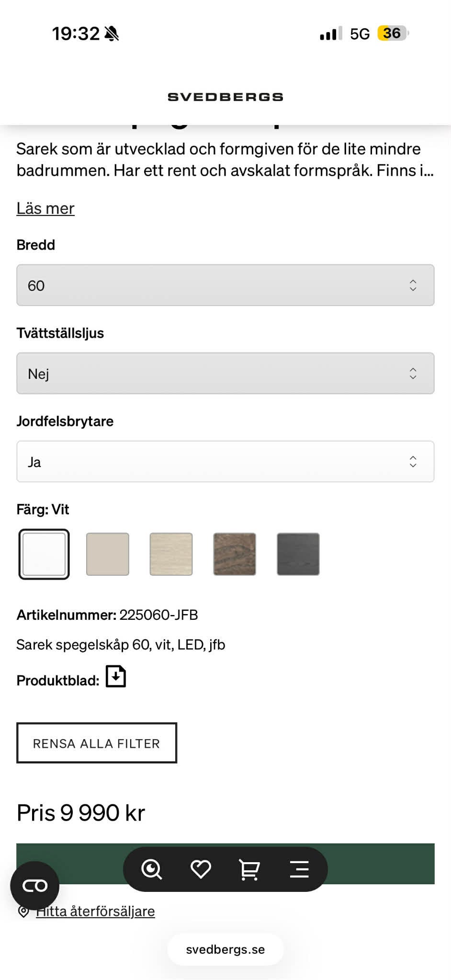Select the dark gray wood swatch

click(298, 554)
